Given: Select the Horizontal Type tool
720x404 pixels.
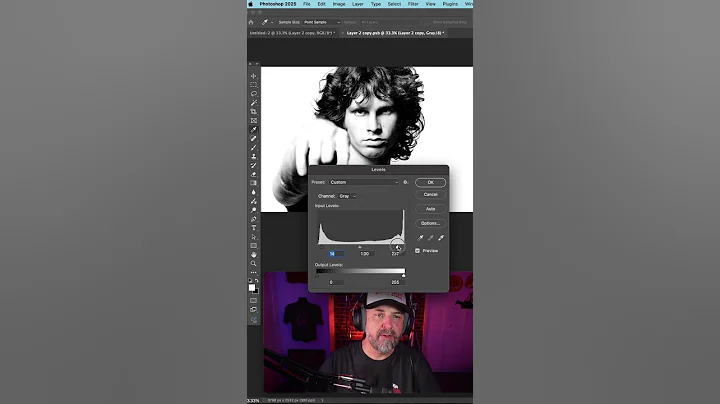Looking at the screenshot, I should tap(253, 228).
